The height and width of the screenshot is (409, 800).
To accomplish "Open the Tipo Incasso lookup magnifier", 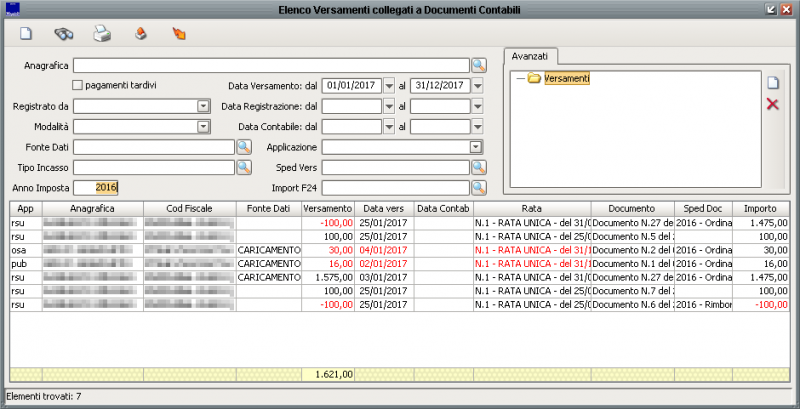I will pyautogui.click(x=243, y=167).
